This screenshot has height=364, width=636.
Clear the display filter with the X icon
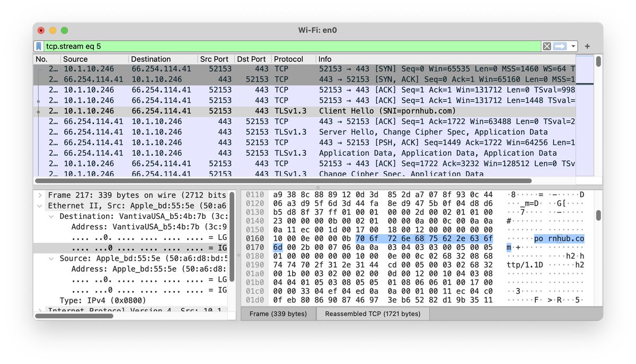pos(547,47)
